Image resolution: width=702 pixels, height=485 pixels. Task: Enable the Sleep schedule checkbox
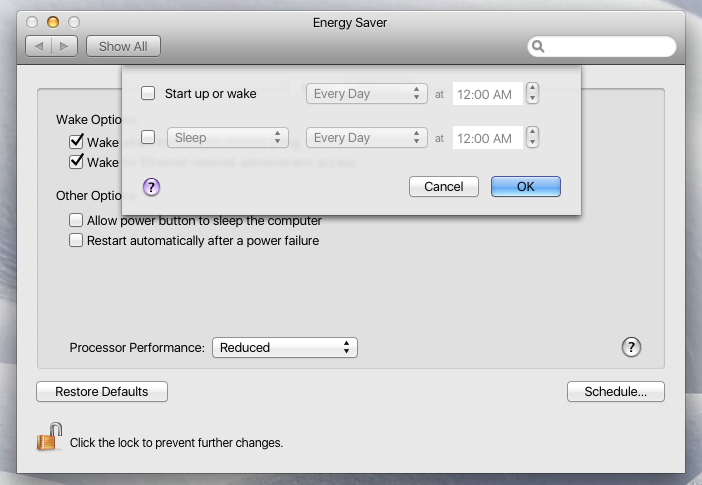[148, 138]
